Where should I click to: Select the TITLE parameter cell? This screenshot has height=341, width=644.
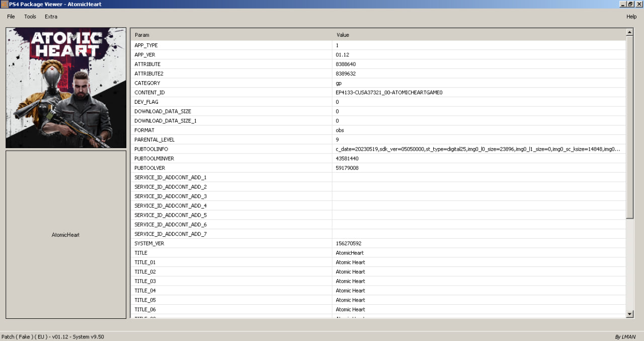[231, 253]
